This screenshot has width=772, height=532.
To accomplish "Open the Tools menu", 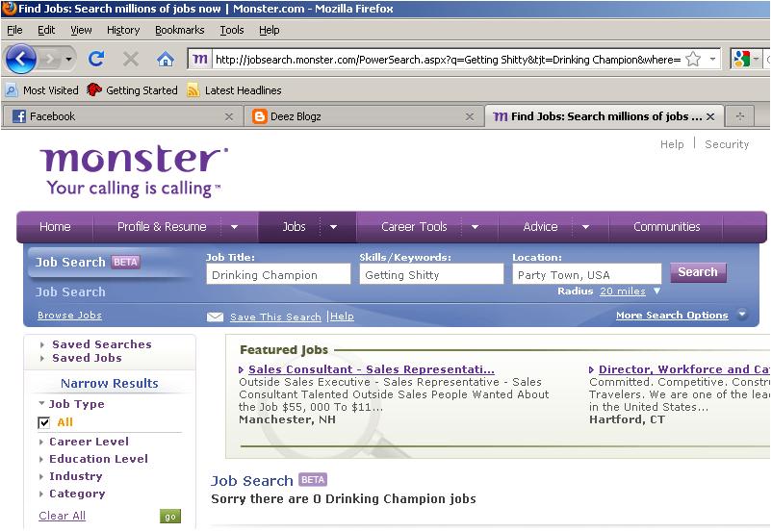I will click(232, 30).
